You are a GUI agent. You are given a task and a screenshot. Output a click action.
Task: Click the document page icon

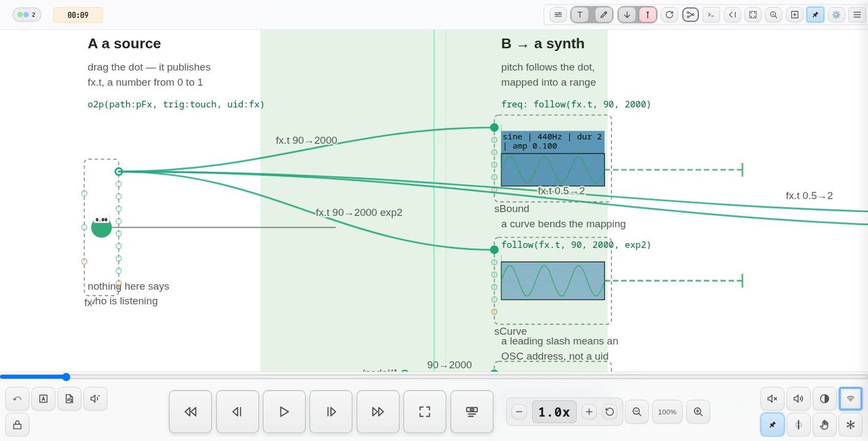point(69,399)
